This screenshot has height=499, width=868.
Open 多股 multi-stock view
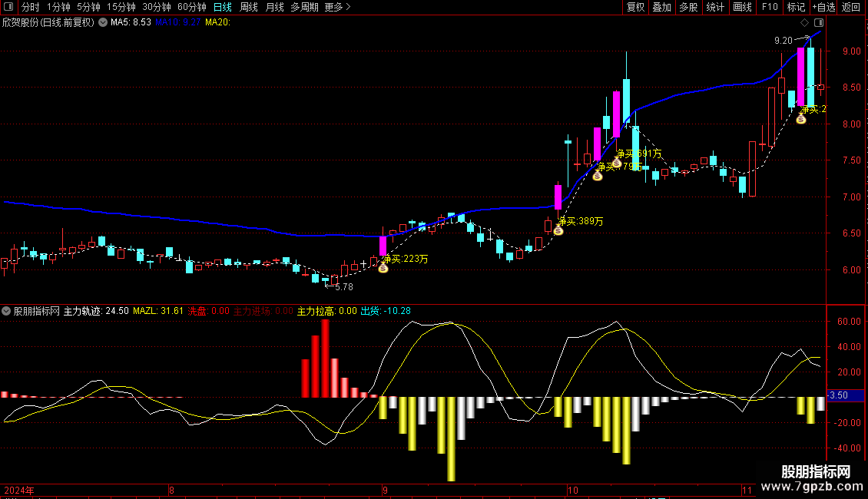click(688, 7)
